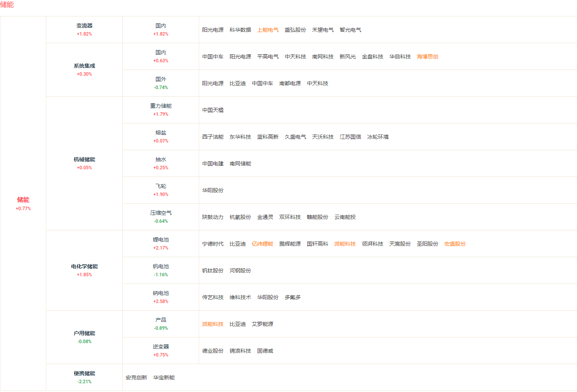Click the 华宝新能 stock link
Screen dimensions: 577x392
point(164,377)
